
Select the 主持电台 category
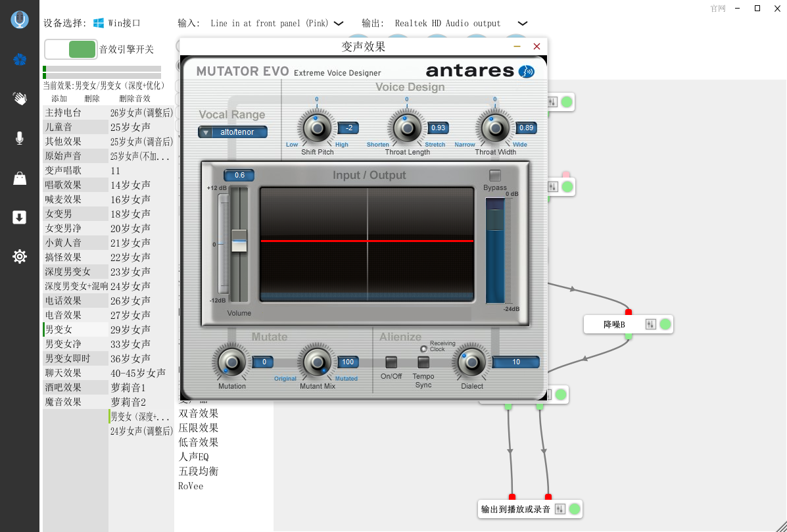tap(76, 113)
